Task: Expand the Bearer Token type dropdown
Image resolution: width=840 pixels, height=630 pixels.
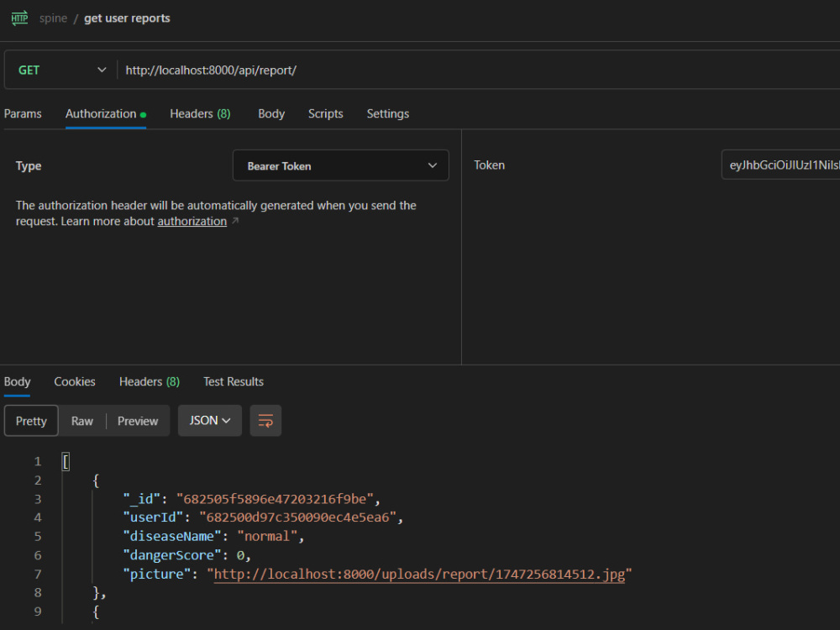Action: pyautogui.click(x=341, y=165)
